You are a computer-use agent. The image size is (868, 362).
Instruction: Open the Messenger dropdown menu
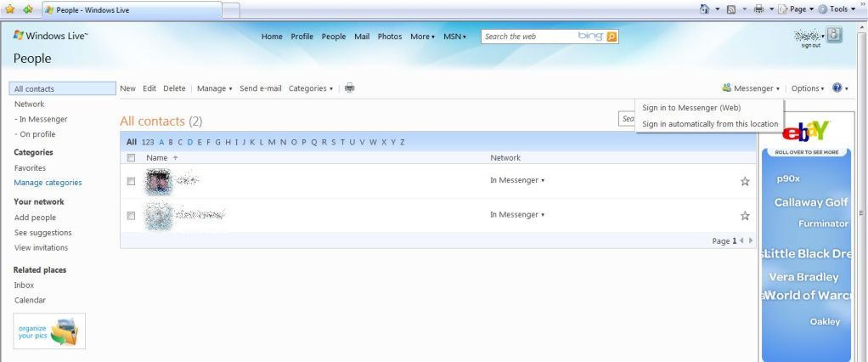(757, 88)
